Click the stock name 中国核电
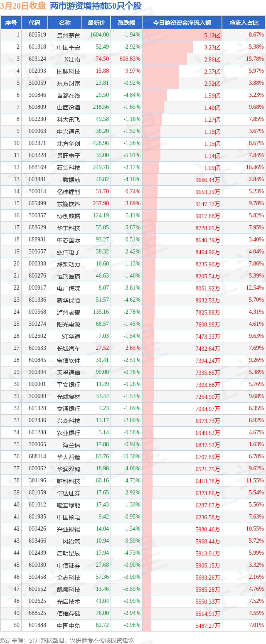Image resolution: width=266 pixels, height=644 pixels. pos(69,517)
